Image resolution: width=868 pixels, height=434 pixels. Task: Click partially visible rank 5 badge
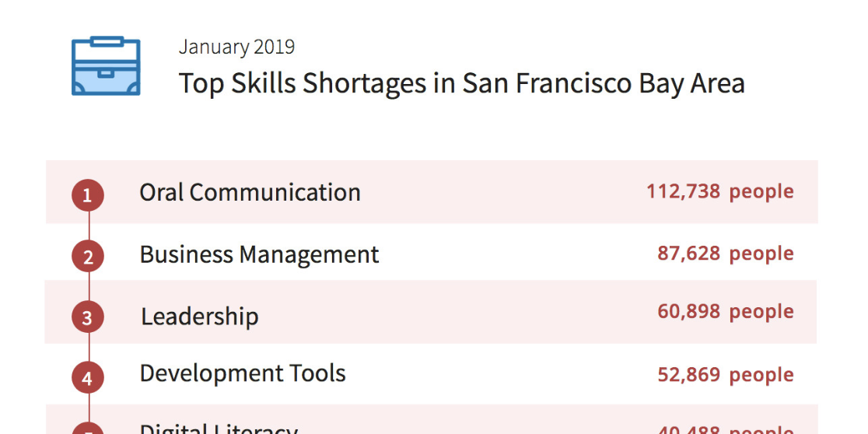[x=87, y=429]
